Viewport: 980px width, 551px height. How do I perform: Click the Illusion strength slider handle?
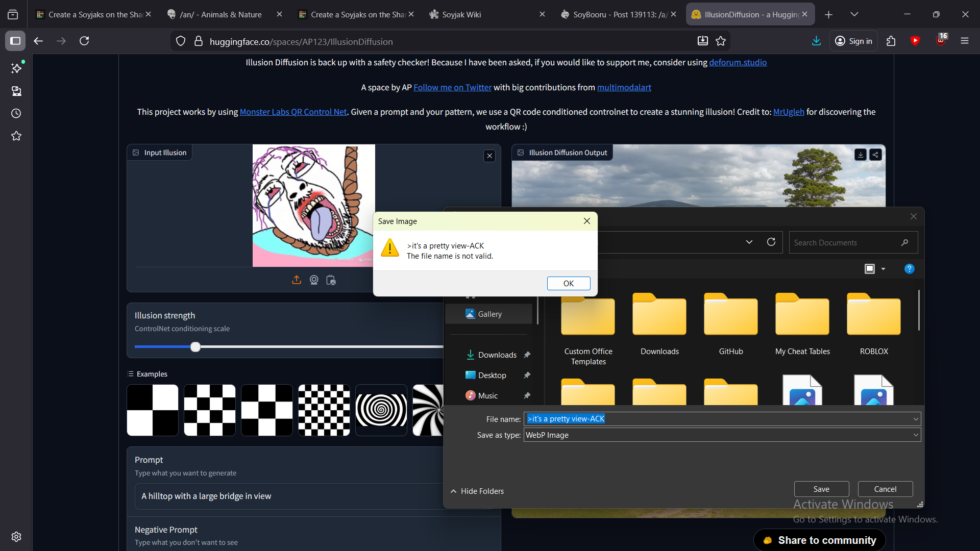[195, 347]
